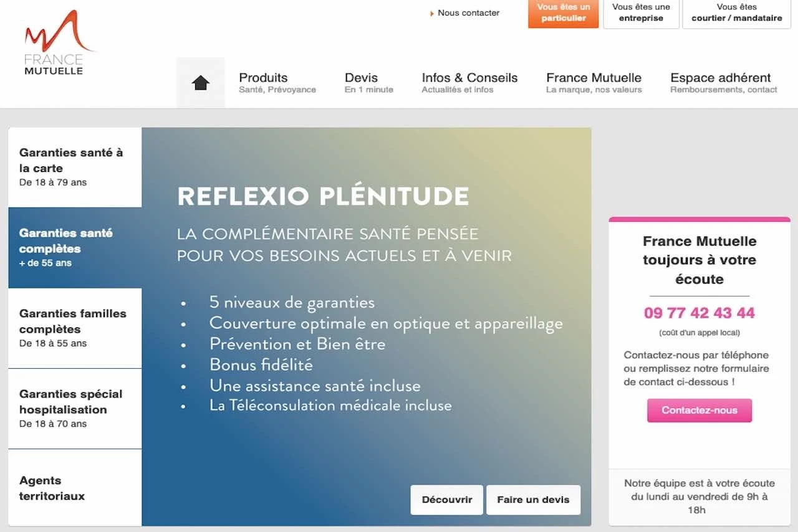Select Garanties santé à la carte

click(75, 168)
